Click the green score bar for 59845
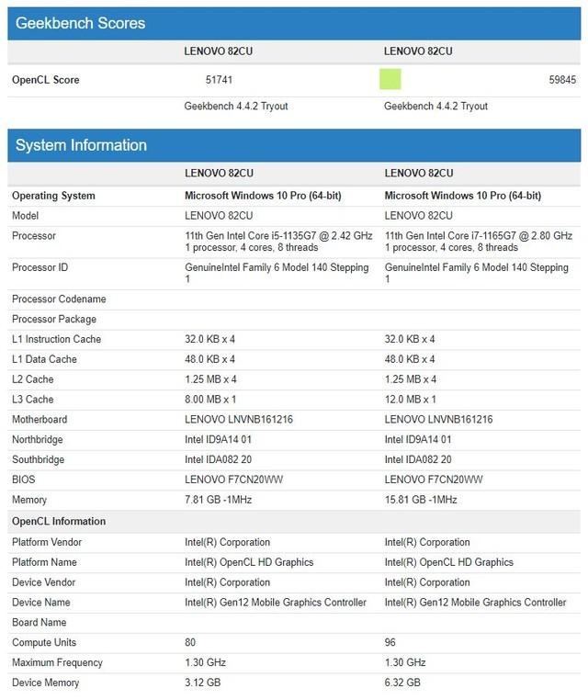This screenshot has height=700, width=588. (390, 79)
